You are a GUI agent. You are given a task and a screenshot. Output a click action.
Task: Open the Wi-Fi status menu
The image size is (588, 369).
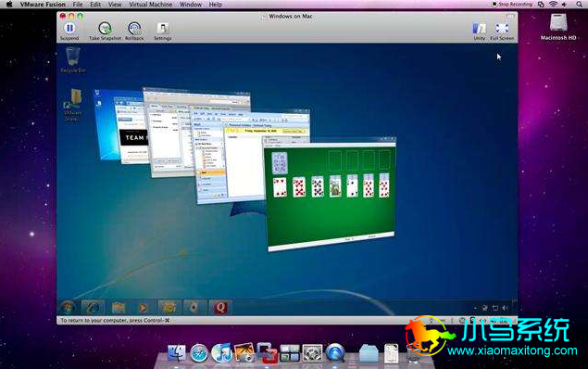553,5
